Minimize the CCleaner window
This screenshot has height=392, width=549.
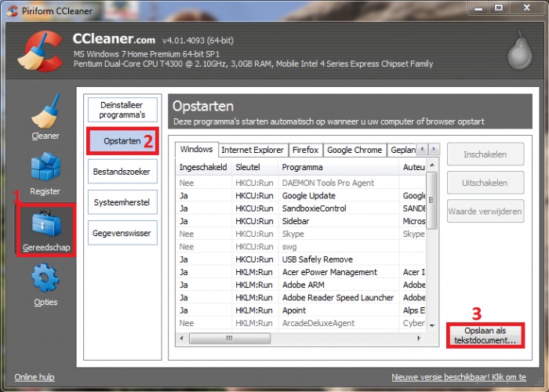click(x=478, y=8)
